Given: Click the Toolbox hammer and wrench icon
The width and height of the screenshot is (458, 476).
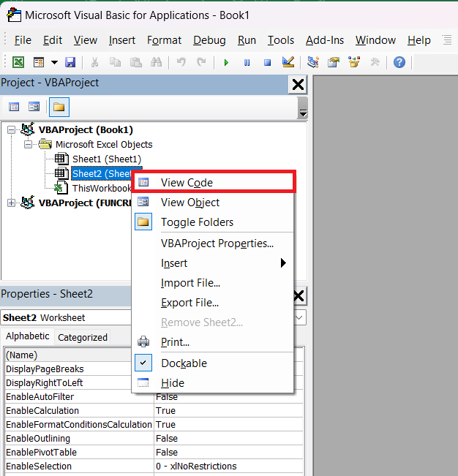Looking at the screenshot, I should pos(375,62).
